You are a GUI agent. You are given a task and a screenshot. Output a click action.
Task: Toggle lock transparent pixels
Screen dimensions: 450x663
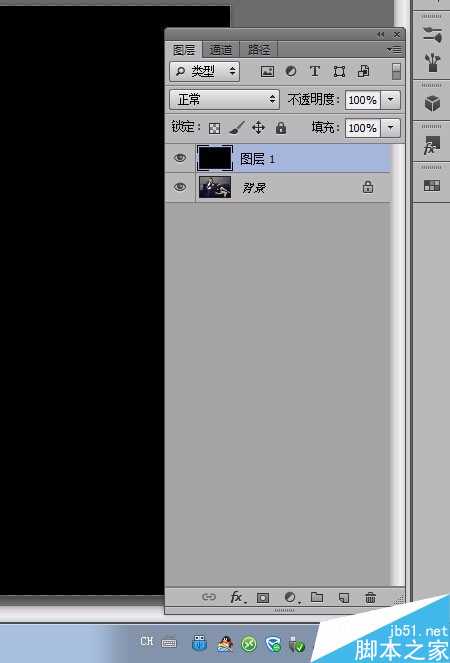coord(214,128)
